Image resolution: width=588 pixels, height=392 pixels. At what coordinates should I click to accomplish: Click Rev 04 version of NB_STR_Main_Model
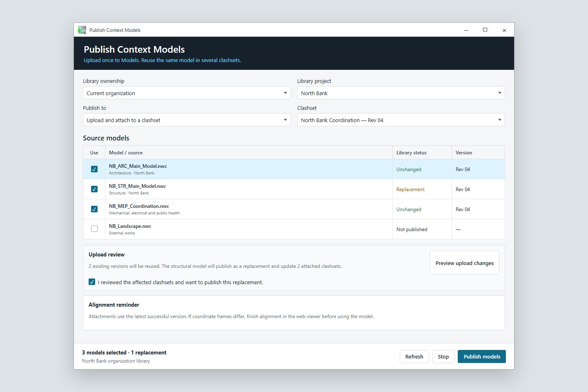click(x=463, y=189)
